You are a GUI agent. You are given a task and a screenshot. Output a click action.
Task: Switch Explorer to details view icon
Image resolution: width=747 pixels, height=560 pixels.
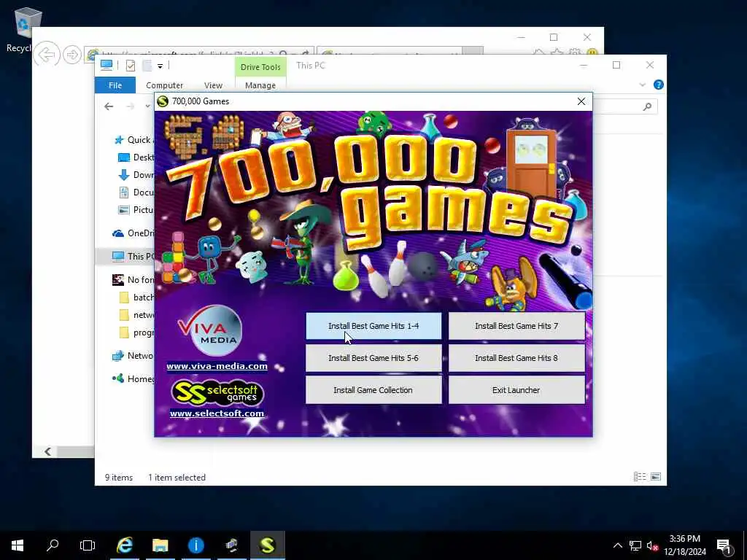point(639,477)
